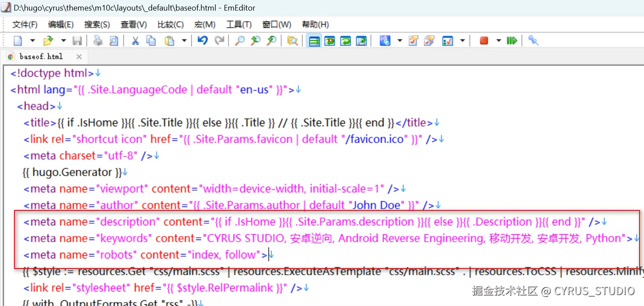Click the Find Previous magnifier icon
The height and width of the screenshot is (306, 644).
coord(255,41)
